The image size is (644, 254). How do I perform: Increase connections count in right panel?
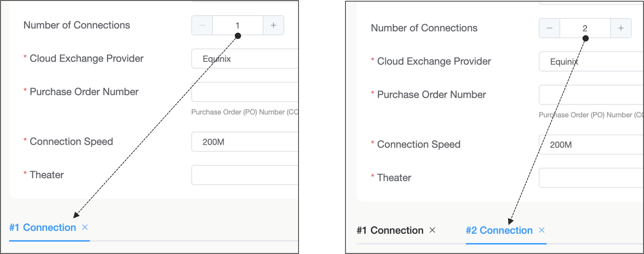tap(621, 28)
